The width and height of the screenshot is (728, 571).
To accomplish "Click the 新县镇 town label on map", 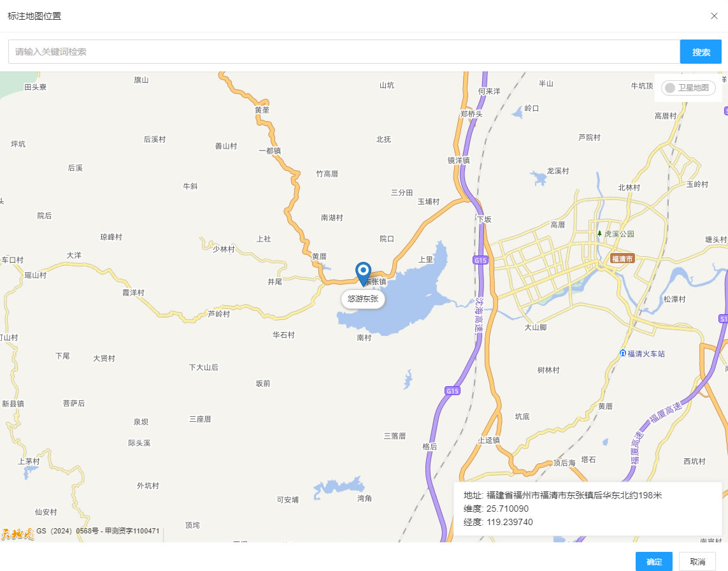I will click(x=13, y=403).
